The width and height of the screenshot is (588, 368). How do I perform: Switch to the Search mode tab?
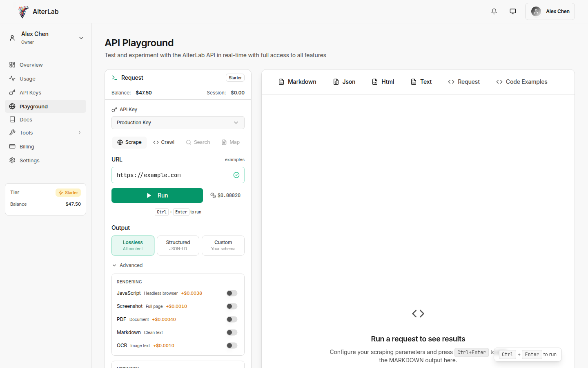click(x=198, y=142)
